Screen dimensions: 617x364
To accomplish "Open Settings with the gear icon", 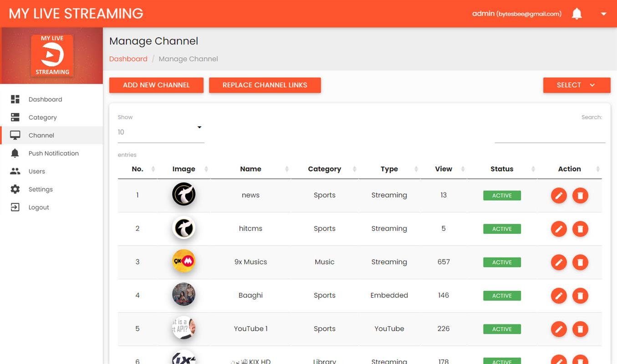I will point(15,189).
